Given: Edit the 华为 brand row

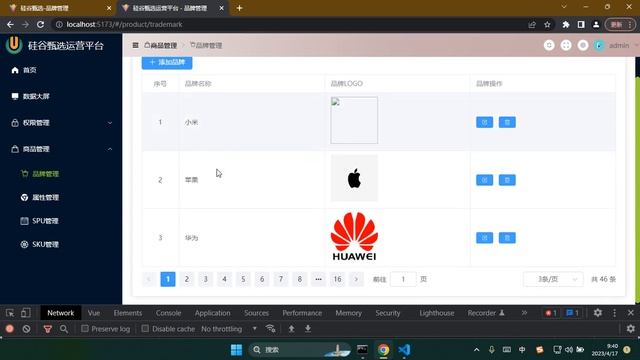Looking at the screenshot, I should point(484,238).
